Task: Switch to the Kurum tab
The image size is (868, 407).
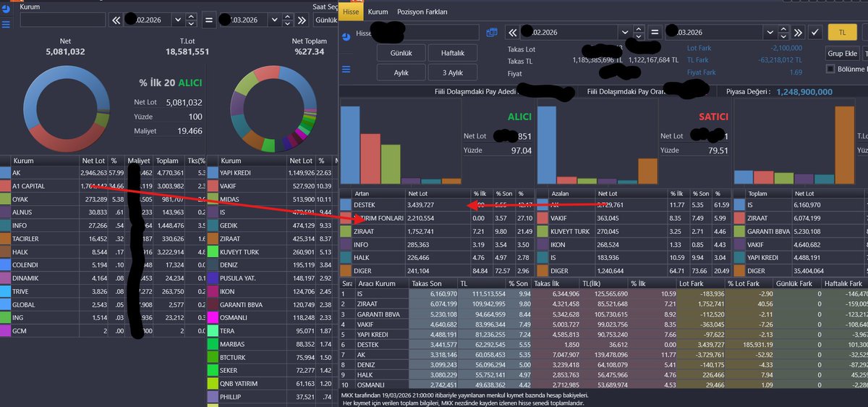Action: click(x=378, y=12)
